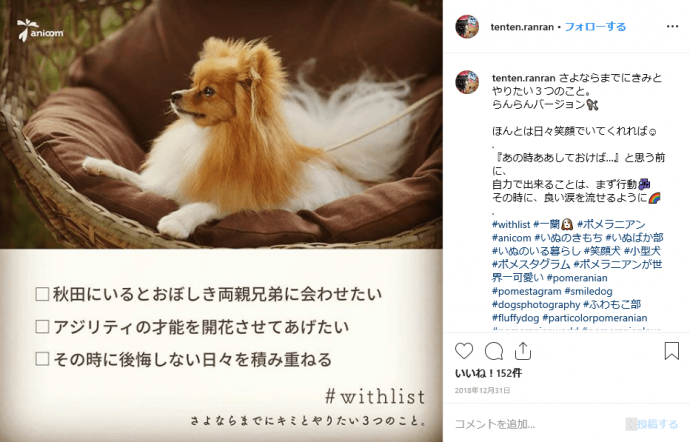
Task: Check the box for その時に後悔しない日々
Action: 42,359
